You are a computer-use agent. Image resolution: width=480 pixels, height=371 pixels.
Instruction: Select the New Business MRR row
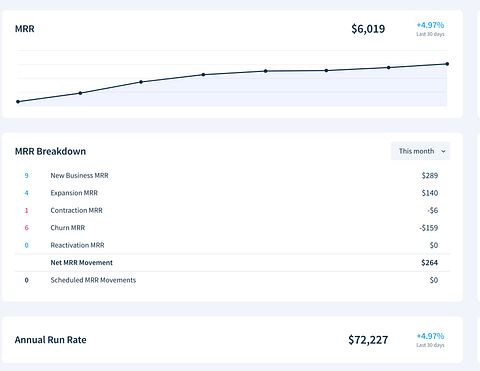pos(232,176)
